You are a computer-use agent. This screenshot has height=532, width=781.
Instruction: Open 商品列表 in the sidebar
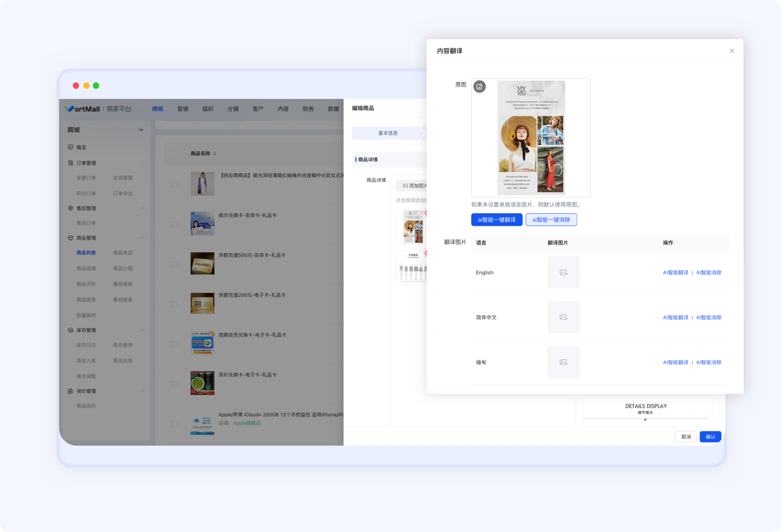tap(86, 253)
